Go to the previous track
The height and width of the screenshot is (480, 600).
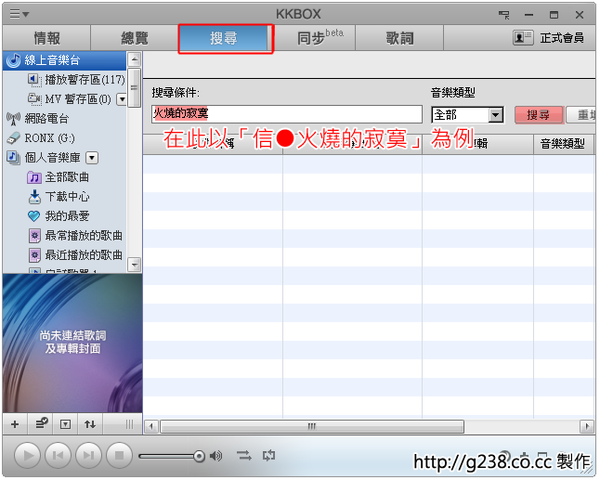pyautogui.click(x=58, y=456)
